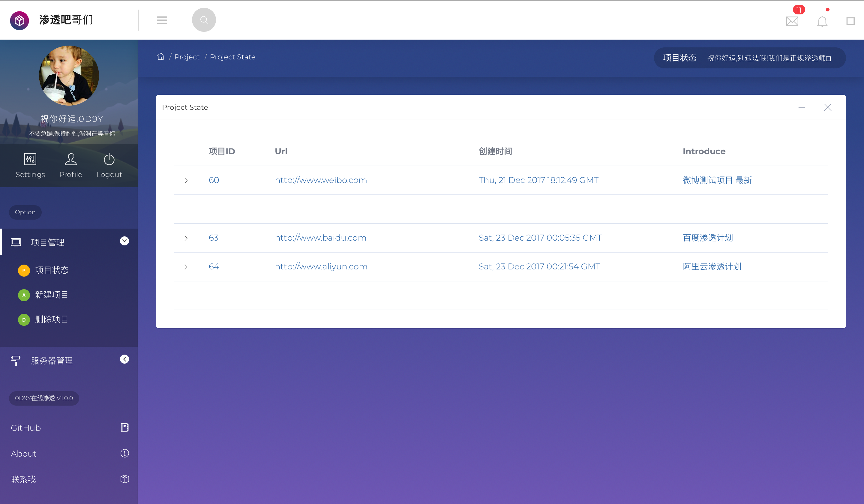The image size is (864, 504).
Task: Expand row for project 60
Action: pos(186,180)
